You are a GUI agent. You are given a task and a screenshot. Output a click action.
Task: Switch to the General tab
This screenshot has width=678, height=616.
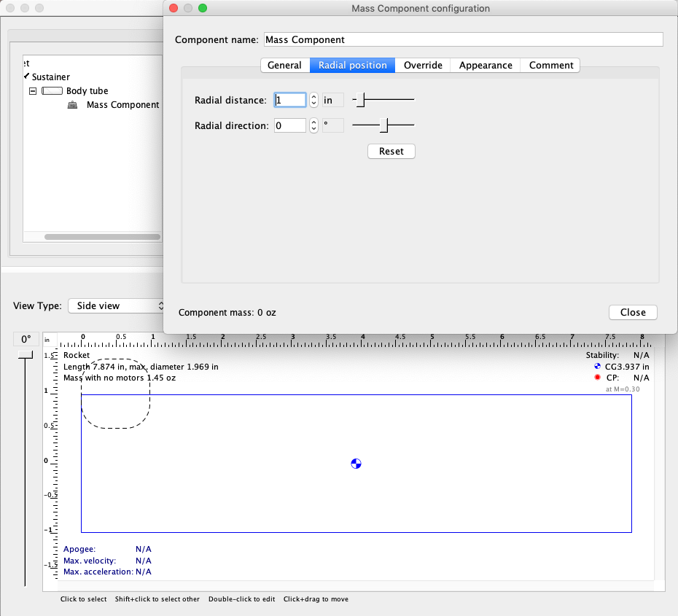(285, 65)
